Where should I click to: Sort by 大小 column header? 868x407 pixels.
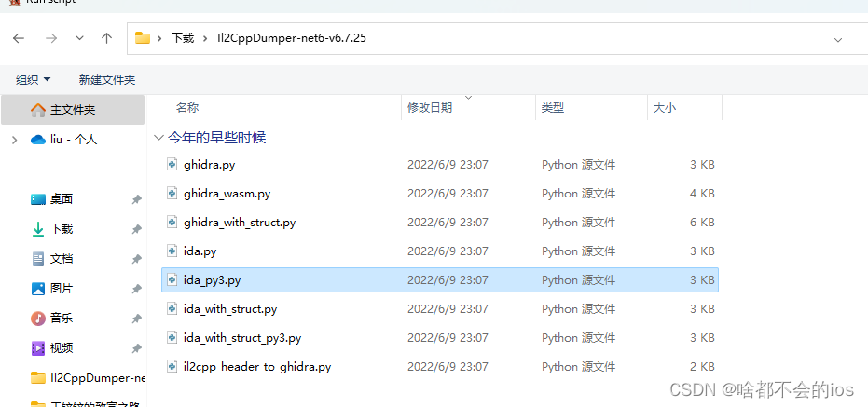[x=664, y=108]
